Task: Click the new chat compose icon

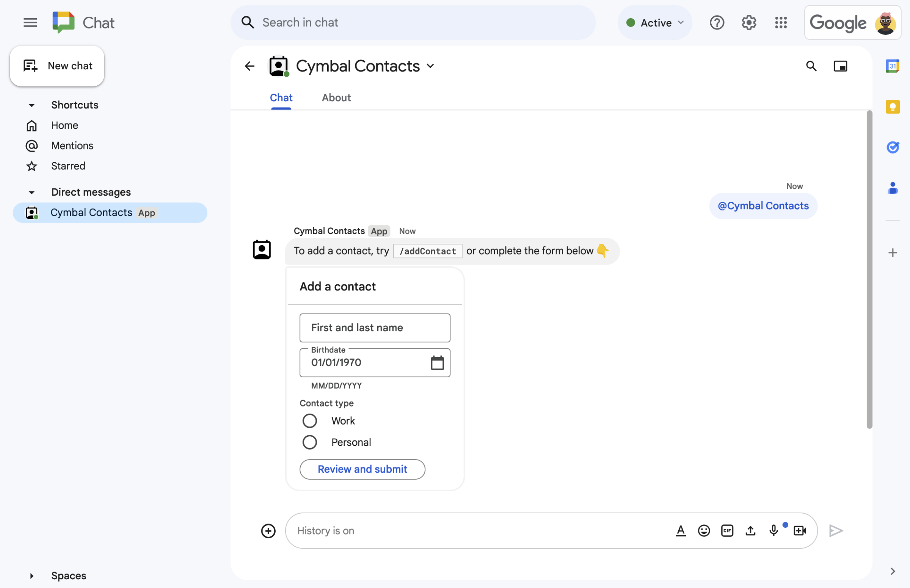Action: 30,66
